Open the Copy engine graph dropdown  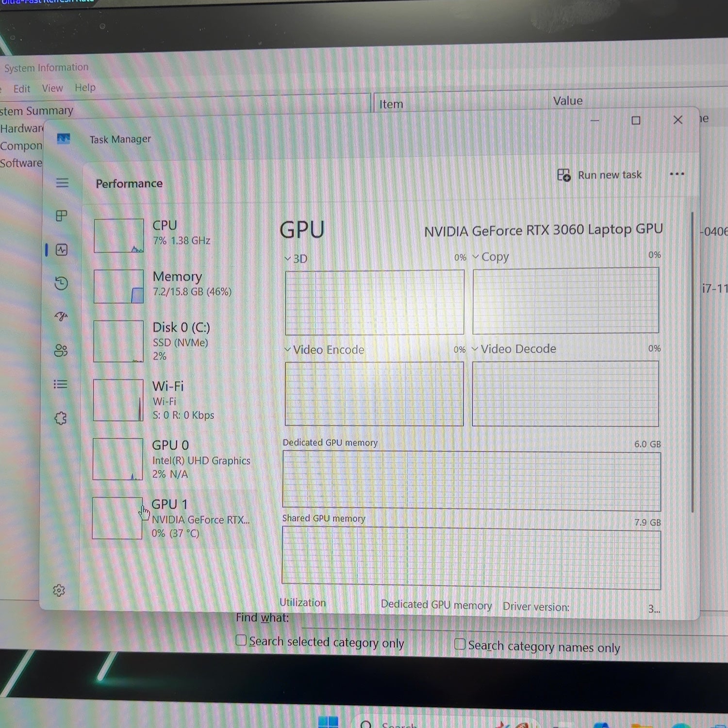pos(491,257)
